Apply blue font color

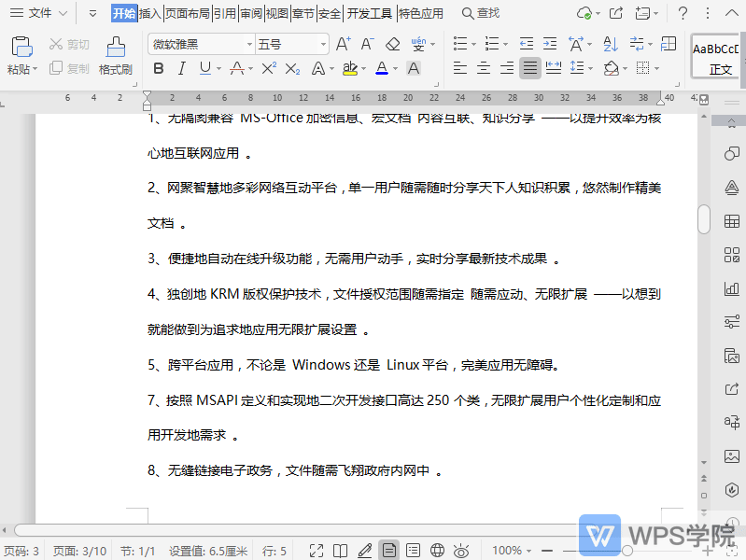click(x=382, y=68)
